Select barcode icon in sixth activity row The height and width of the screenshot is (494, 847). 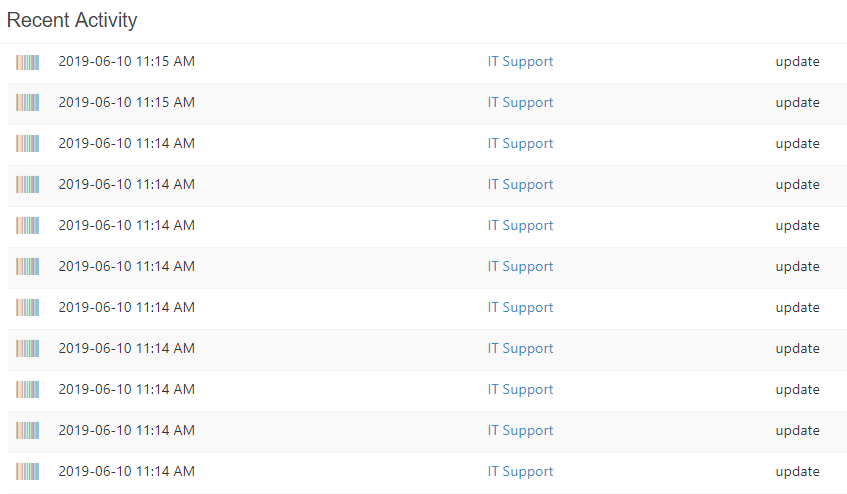pyautogui.click(x=28, y=266)
